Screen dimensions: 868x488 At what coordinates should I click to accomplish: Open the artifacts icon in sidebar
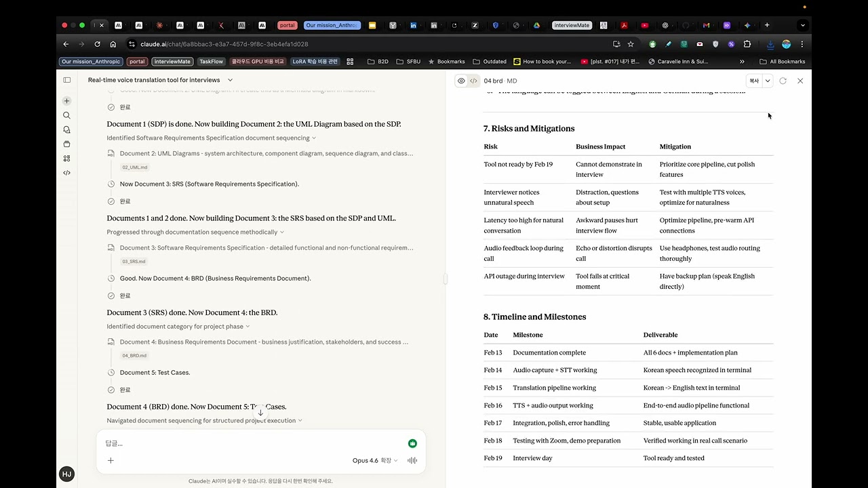tap(66, 159)
